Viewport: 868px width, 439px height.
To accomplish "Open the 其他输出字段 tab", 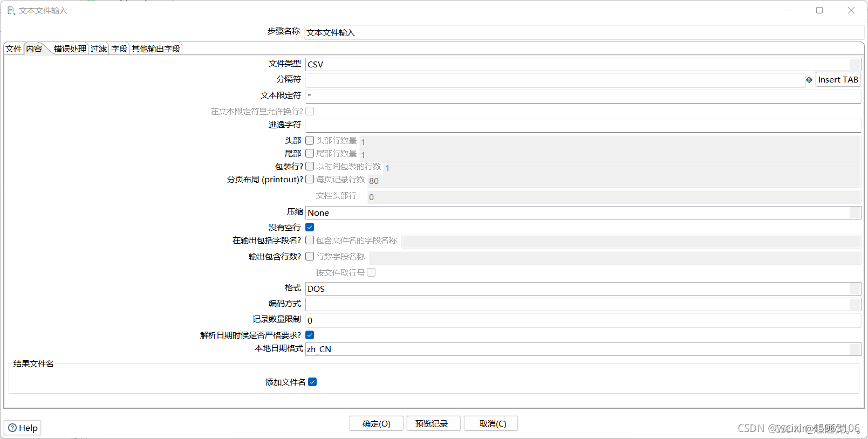I will click(x=156, y=49).
